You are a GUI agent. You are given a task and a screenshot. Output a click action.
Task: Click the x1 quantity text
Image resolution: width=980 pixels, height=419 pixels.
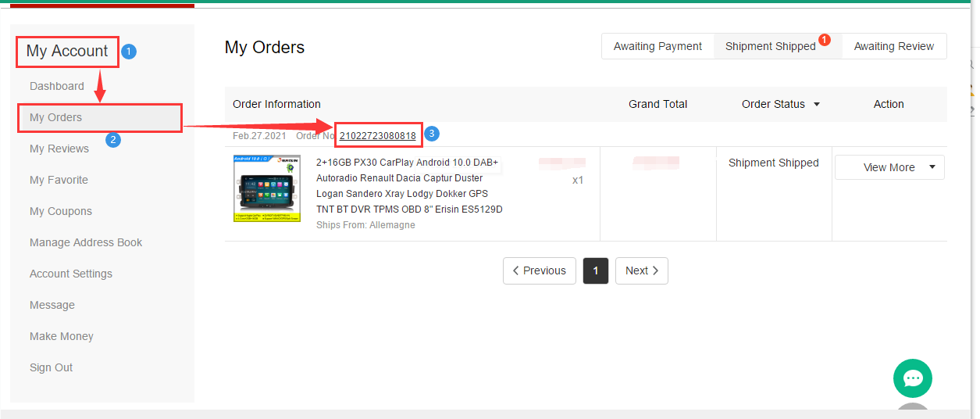[x=578, y=180]
